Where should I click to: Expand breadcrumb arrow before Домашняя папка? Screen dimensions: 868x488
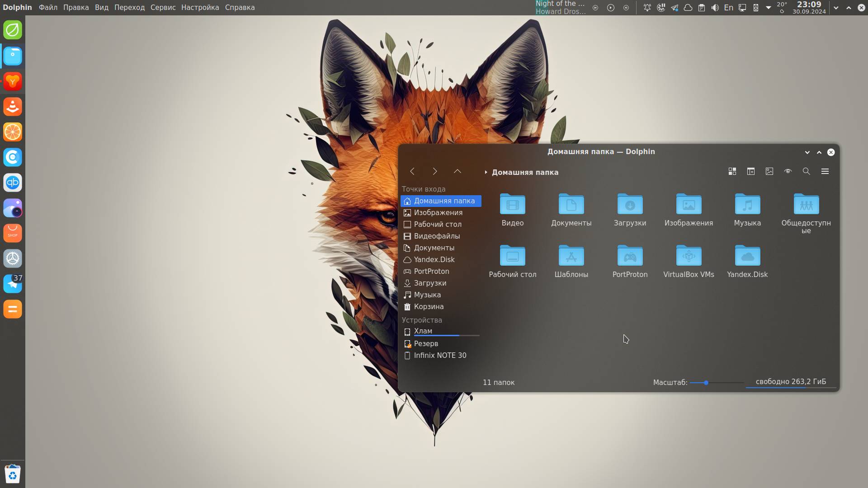click(486, 172)
